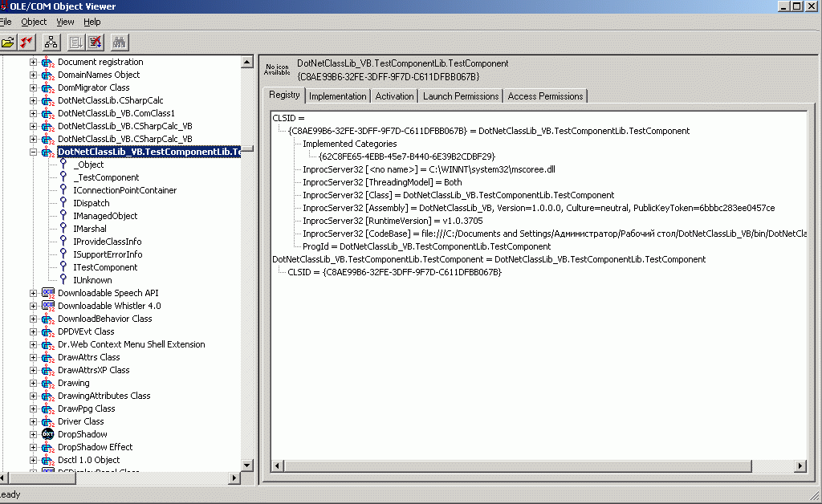822x504 pixels.
Task: Expand the DropShadow Effect node
Action: (x=33, y=447)
